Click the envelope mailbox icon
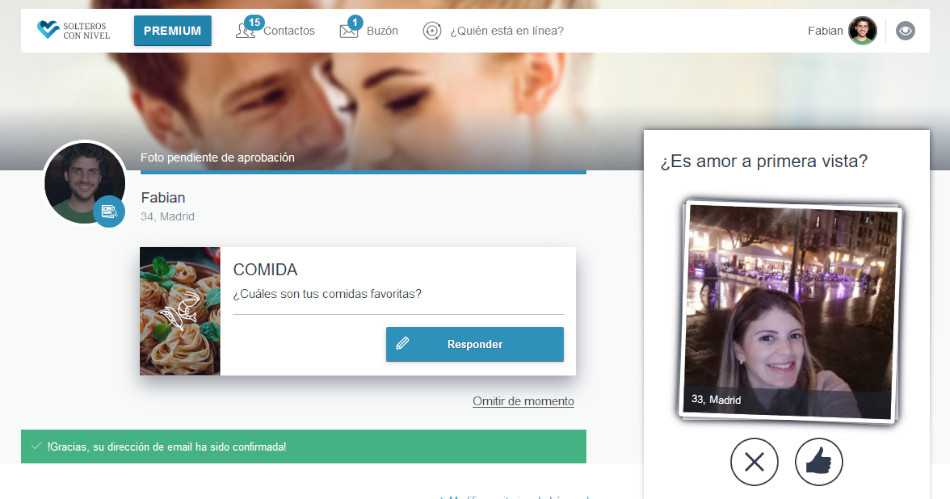This screenshot has width=950, height=499. click(348, 31)
